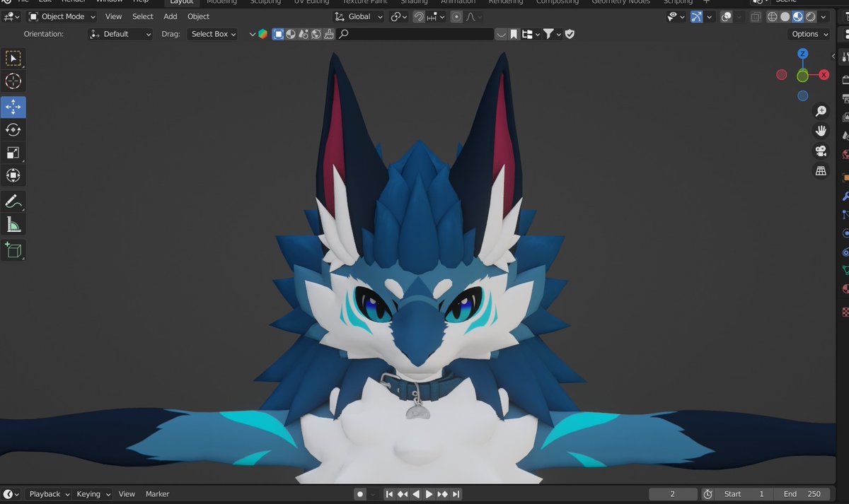Click the green Y axis gizmo circle
The width and height of the screenshot is (849, 504).
tap(802, 75)
